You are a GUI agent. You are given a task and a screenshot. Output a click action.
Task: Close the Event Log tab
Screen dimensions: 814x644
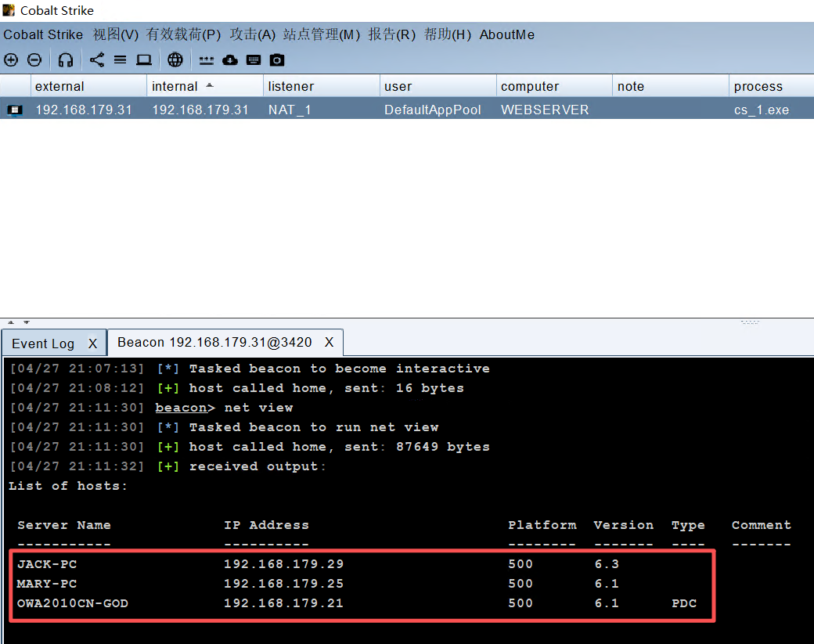pos(92,344)
